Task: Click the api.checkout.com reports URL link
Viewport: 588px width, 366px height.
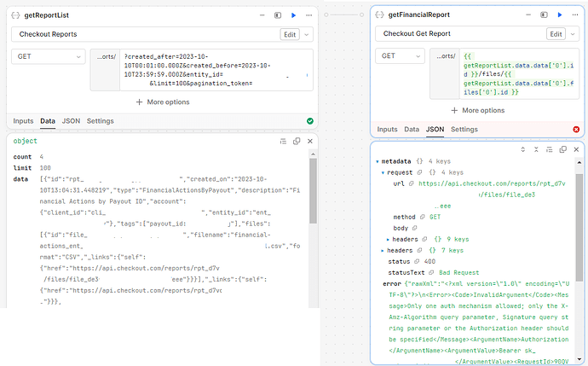Action: pyautogui.click(x=492, y=183)
